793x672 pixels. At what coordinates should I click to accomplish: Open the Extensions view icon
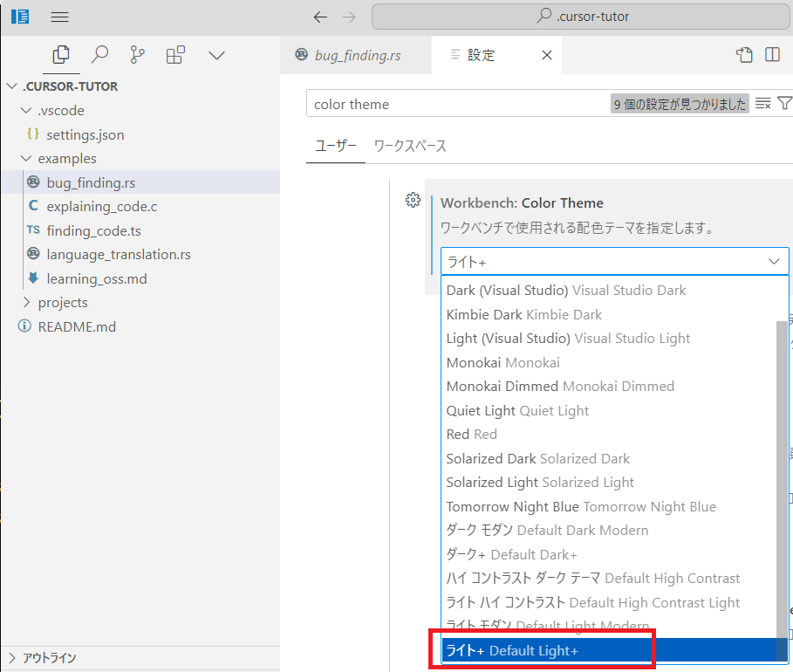(175, 55)
